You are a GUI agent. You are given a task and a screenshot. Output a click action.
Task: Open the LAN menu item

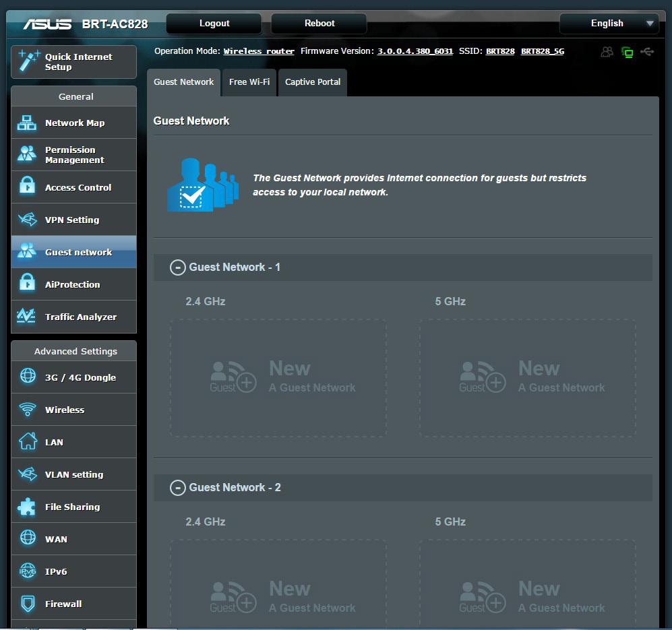(x=73, y=442)
